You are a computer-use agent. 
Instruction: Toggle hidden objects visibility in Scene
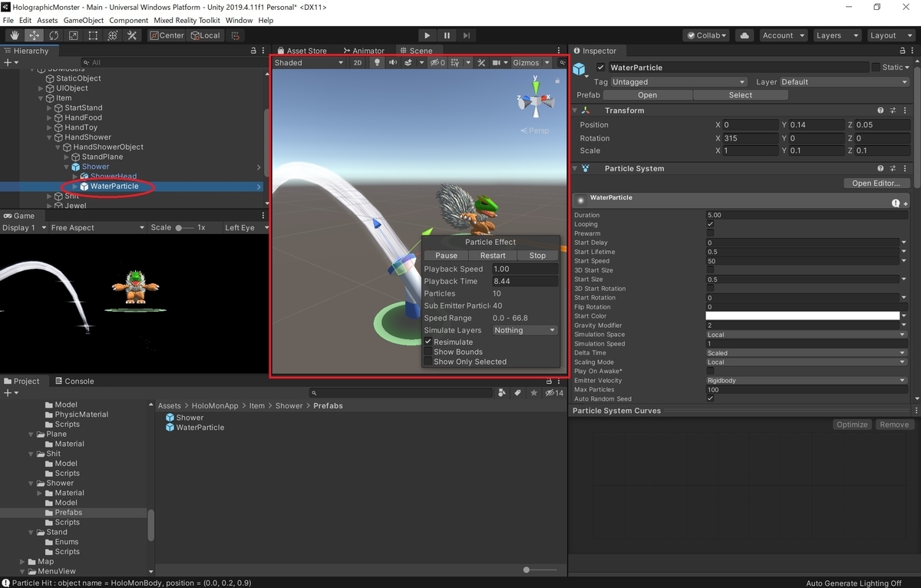pyautogui.click(x=437, y=63)
